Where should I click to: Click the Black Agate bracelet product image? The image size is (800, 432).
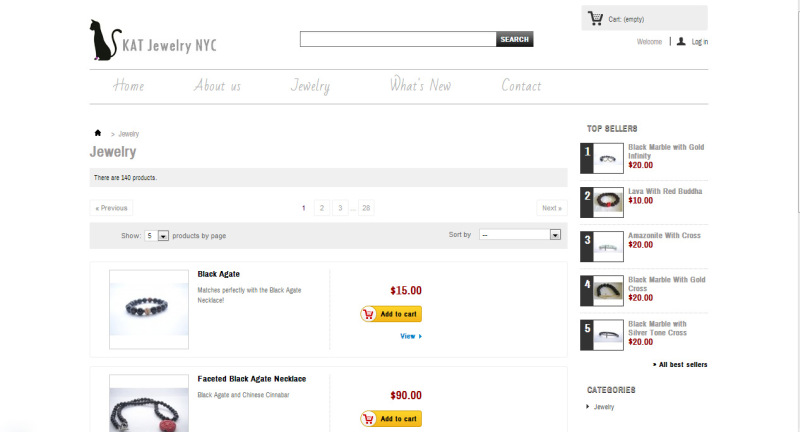pos(149,309)
